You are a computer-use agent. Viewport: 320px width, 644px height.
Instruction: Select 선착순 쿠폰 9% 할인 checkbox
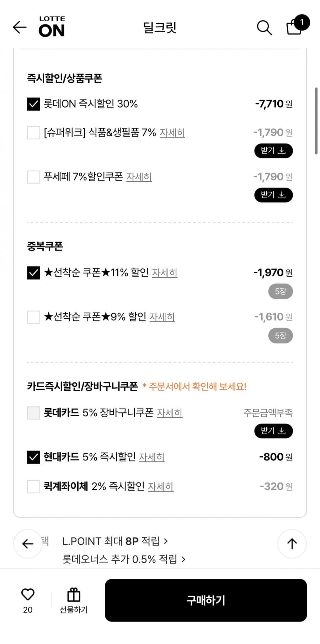click(33, 317)
